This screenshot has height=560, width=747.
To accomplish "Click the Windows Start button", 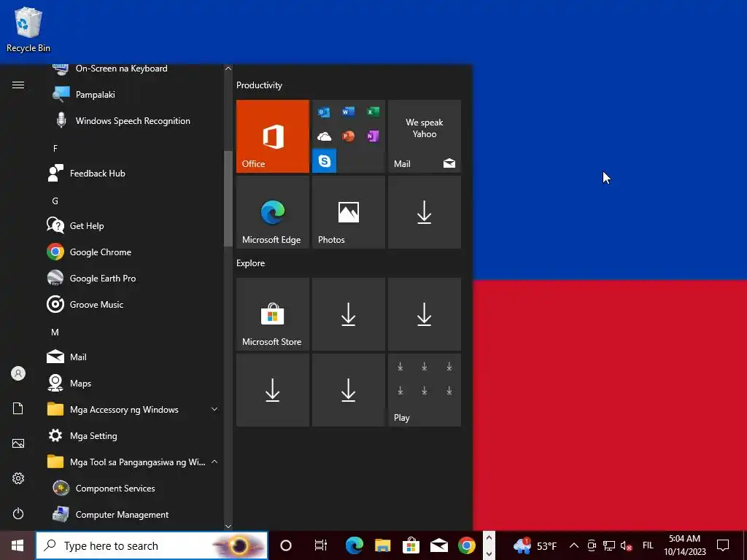I will 18,545.
